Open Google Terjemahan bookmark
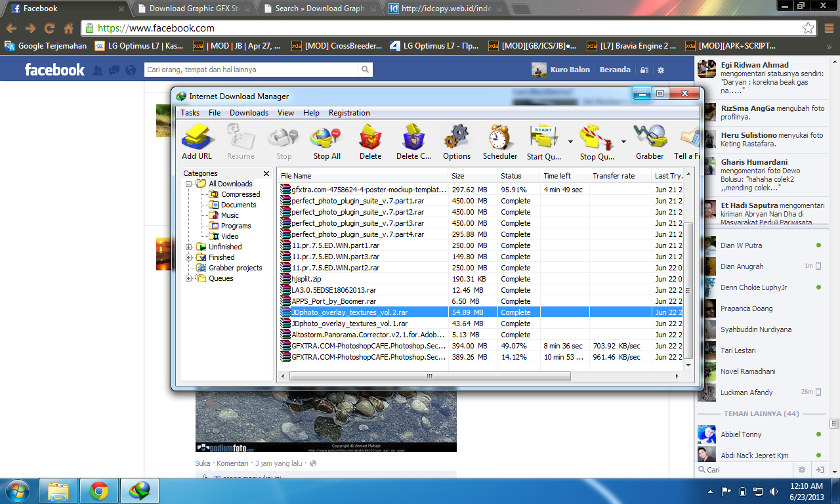 pyautogui.click(x=46, y=46)
